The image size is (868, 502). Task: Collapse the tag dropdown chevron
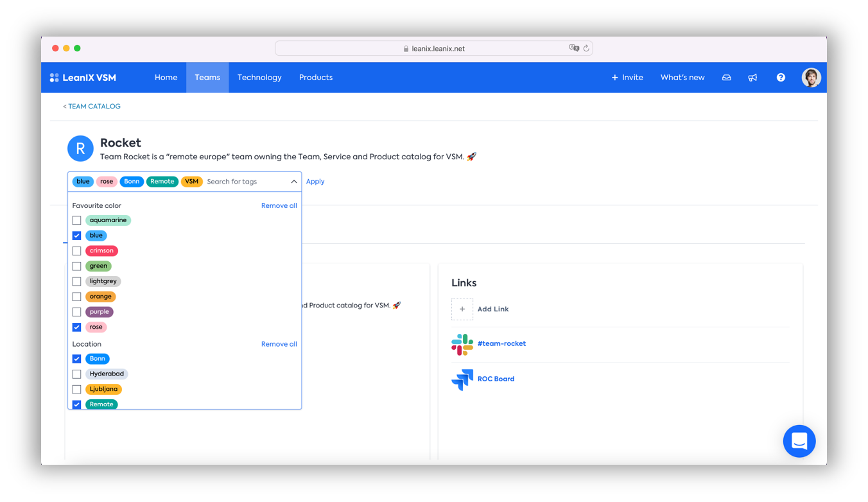tap(294, 182)
